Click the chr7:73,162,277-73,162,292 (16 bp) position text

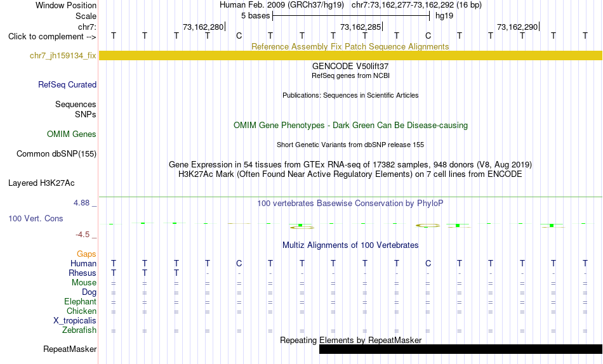tap(416, 5)
